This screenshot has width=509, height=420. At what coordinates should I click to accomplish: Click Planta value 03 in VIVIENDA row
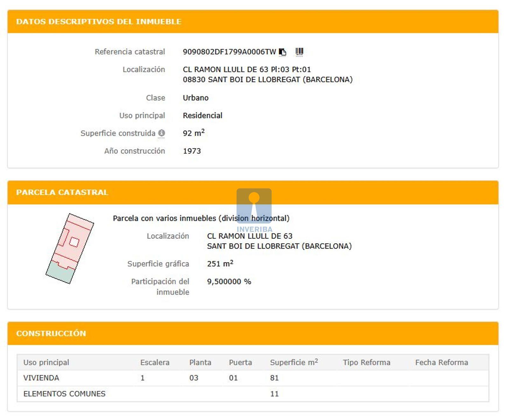click(x=194, y=378)
